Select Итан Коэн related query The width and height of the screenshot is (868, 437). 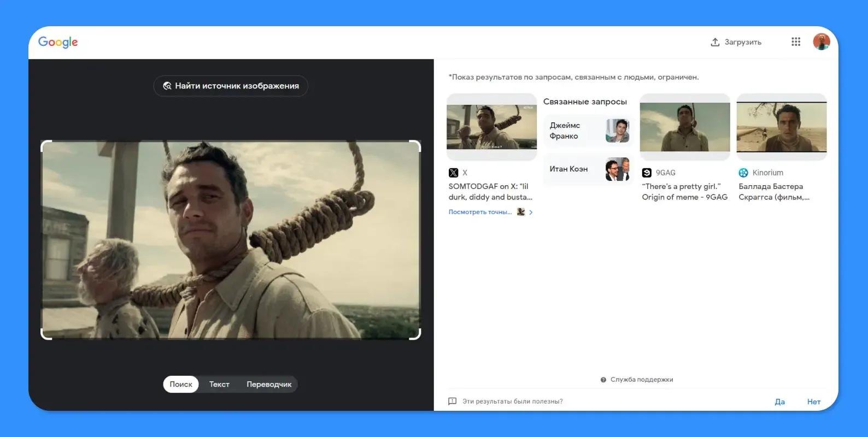588,169
